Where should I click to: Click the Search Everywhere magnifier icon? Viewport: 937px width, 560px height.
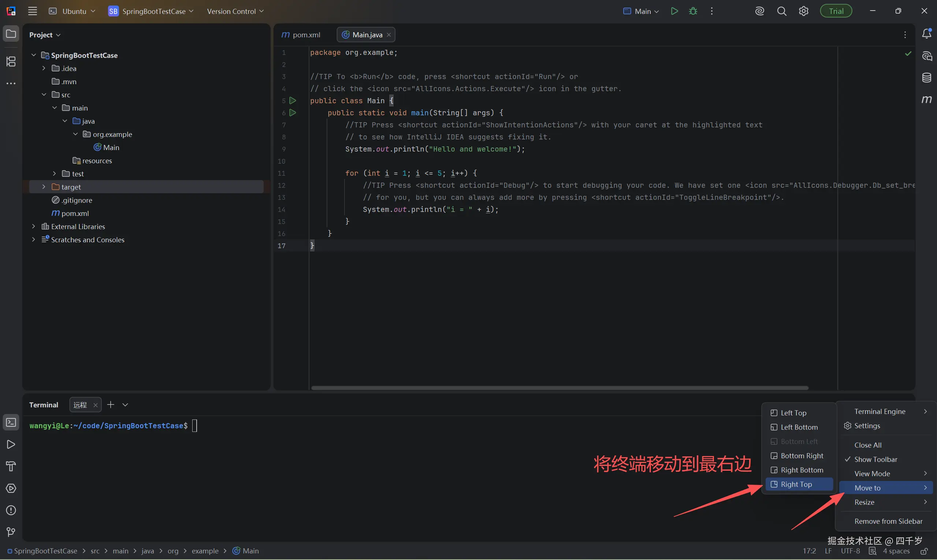click(x=781, y=11)
